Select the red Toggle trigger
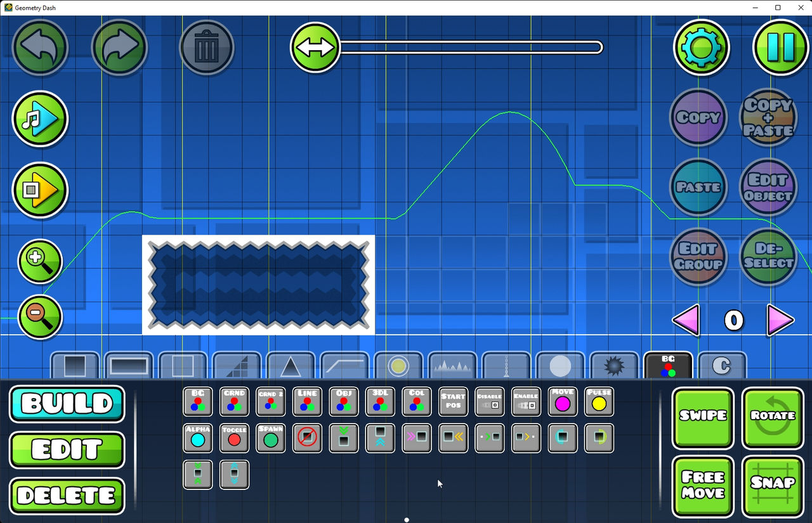The height and width of the screenshot is (523, 812). point(234,438)
